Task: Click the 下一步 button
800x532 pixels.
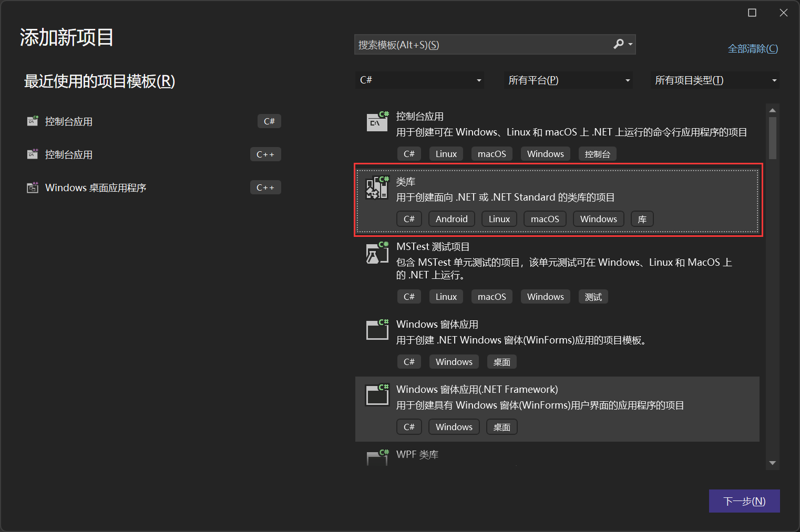Action: (x=744, y=501)
